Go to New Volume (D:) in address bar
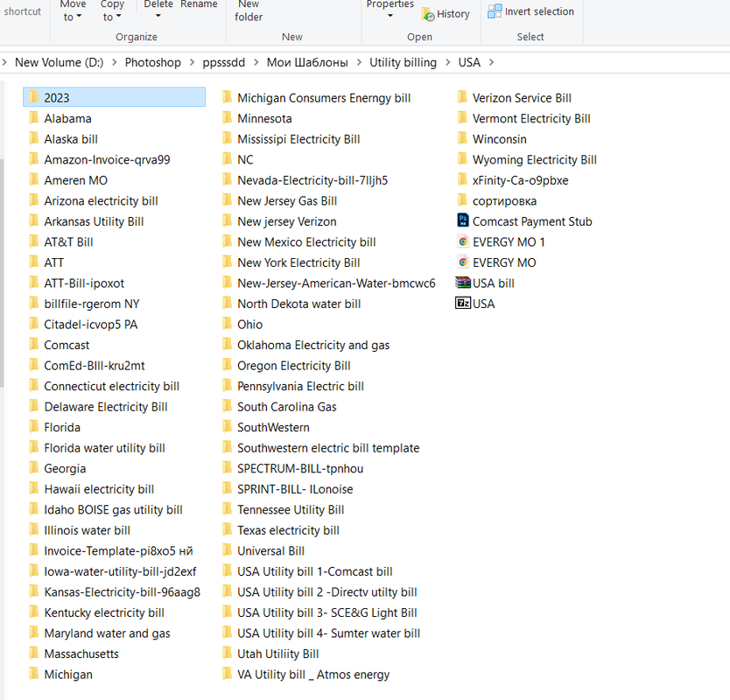This screenshot has width=730, height=700. click(x=60, y=62)
